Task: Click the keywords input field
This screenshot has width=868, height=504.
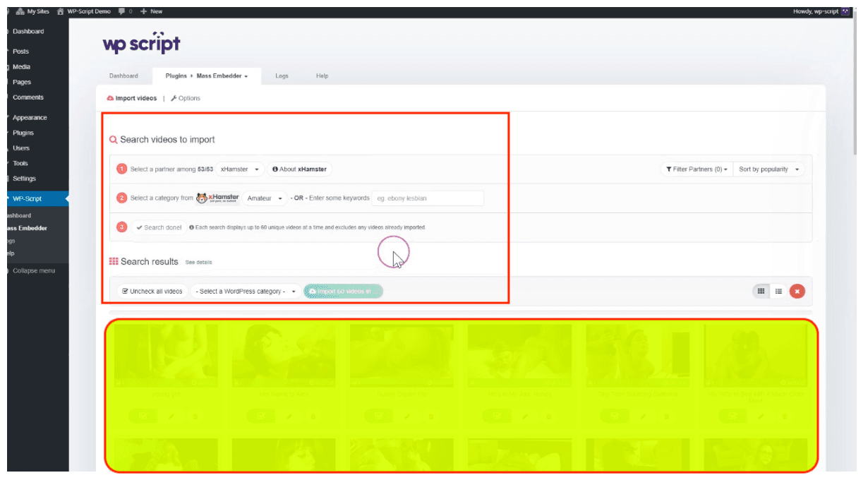Action: pos(428,198)
